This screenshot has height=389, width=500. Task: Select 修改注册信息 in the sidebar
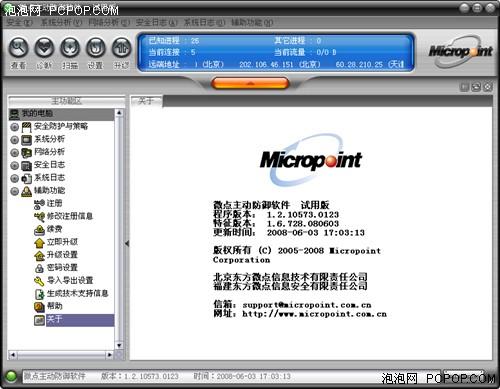(63, 216)
